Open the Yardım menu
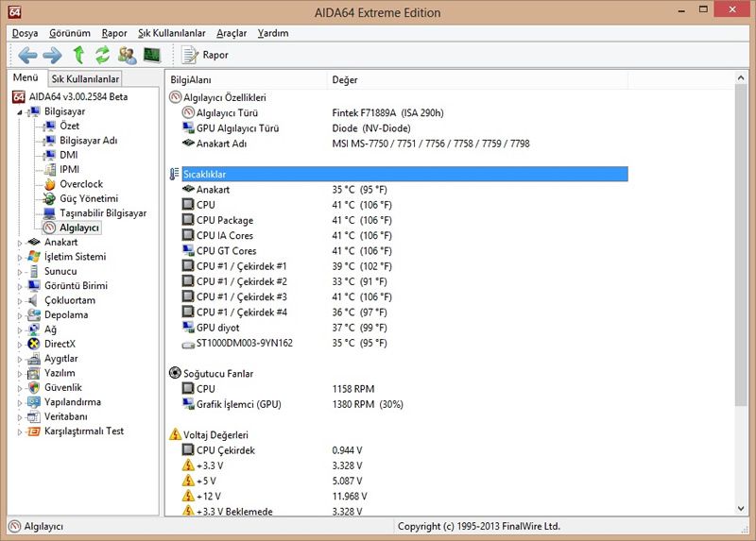 [273, 33]
